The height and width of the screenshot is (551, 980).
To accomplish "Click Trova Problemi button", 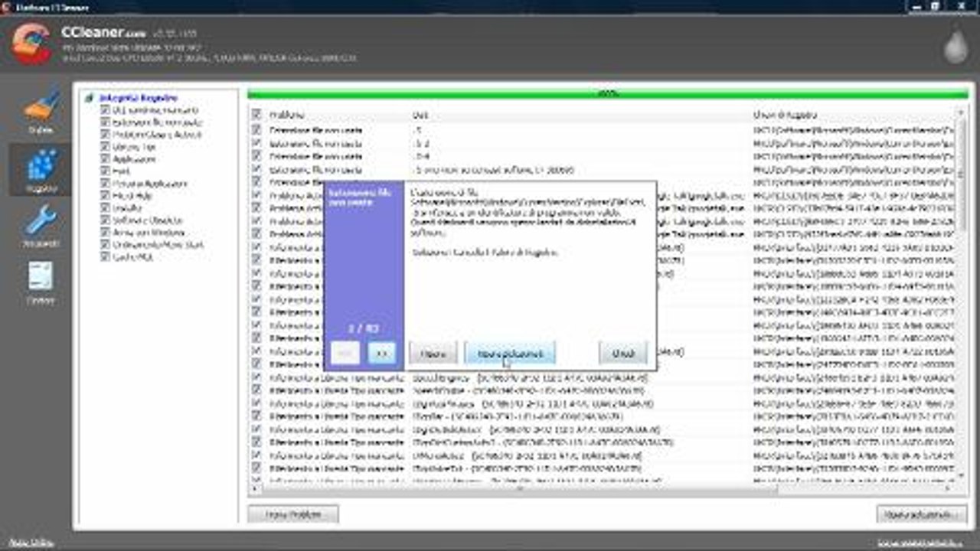I will (293, 514).
